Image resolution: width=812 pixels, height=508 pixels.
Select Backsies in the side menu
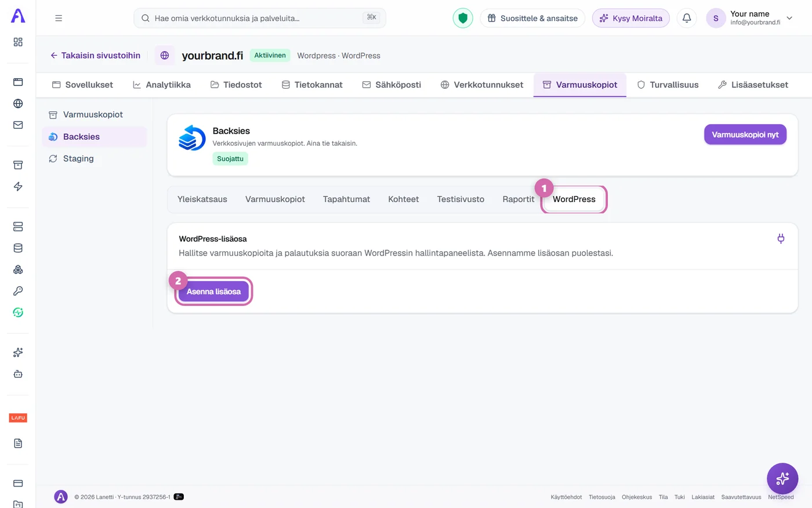pos(95,136)
